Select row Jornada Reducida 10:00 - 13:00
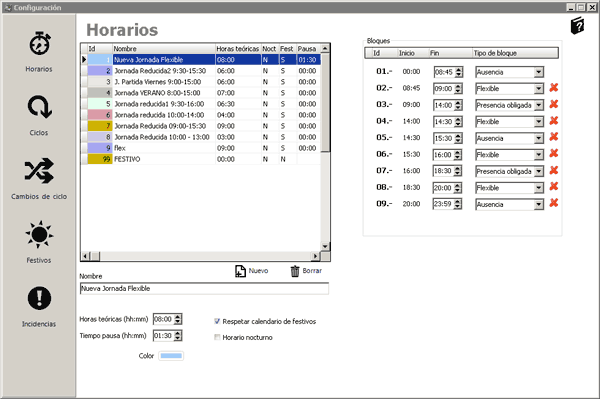The width and height of the screenshot is (600, 399). click(201, 137)
